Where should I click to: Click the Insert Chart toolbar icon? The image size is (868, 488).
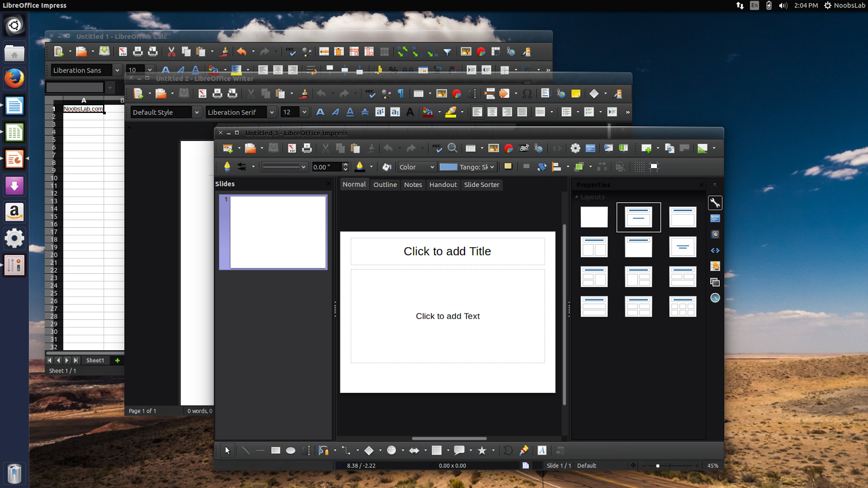point(508,148)
